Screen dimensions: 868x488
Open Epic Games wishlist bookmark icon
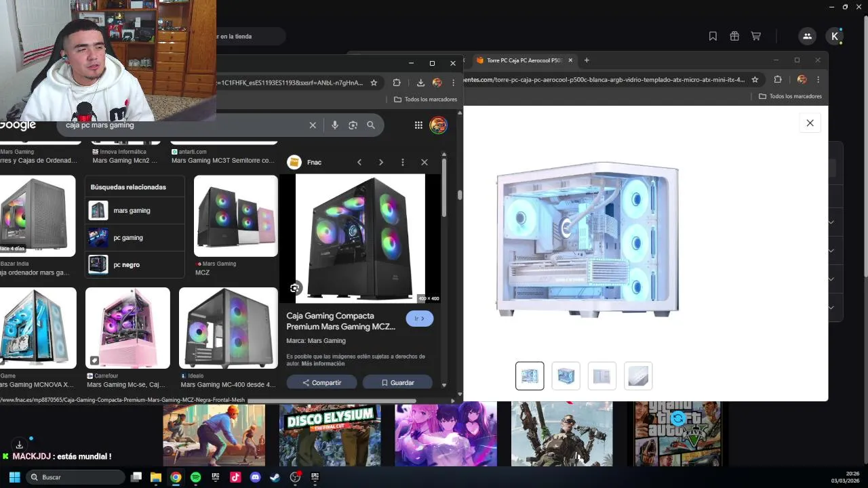(x=713, y=37)
